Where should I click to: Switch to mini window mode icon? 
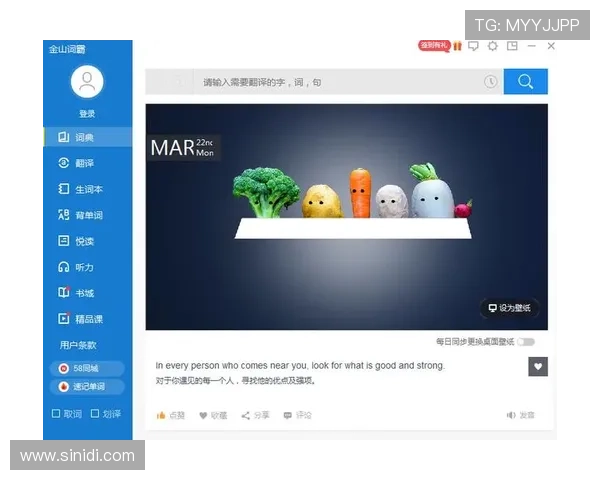[512, 46]
